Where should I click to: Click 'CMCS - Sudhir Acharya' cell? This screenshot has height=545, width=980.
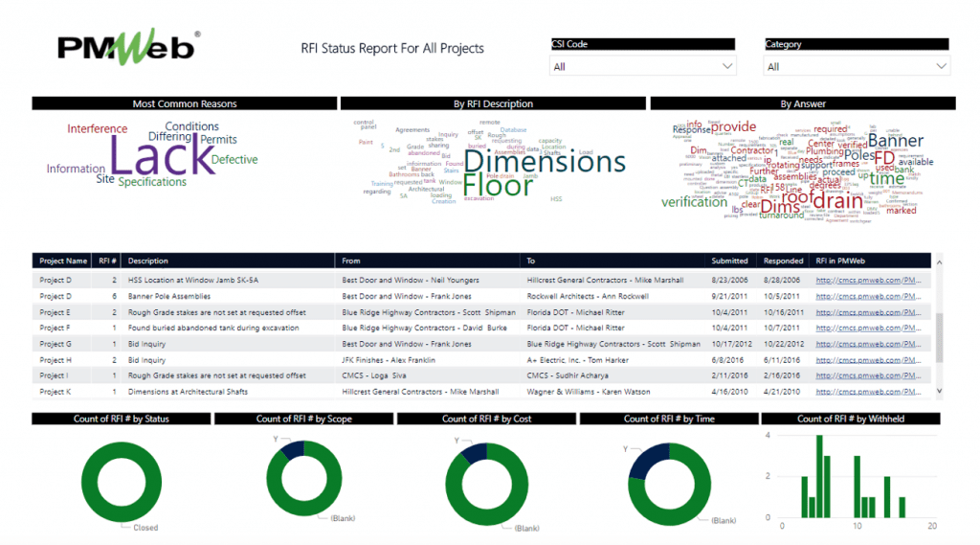pos(568,376)
